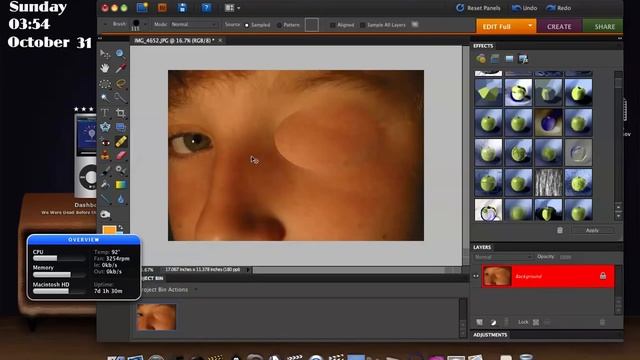
Task: Show Photo Effects in Effects panel
Action: click(509, 59)
